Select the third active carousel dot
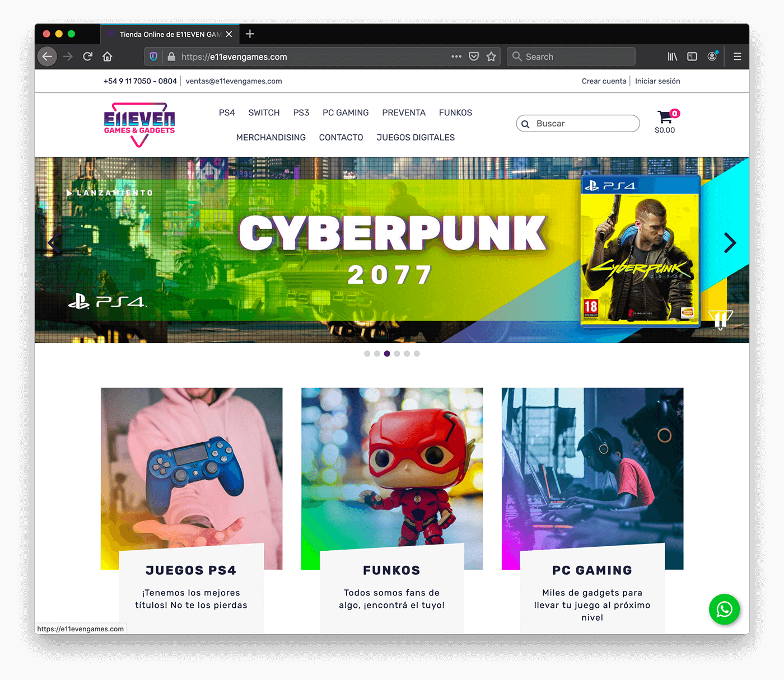Viewport: 784px width, 680px height. (x=387, y=354)
